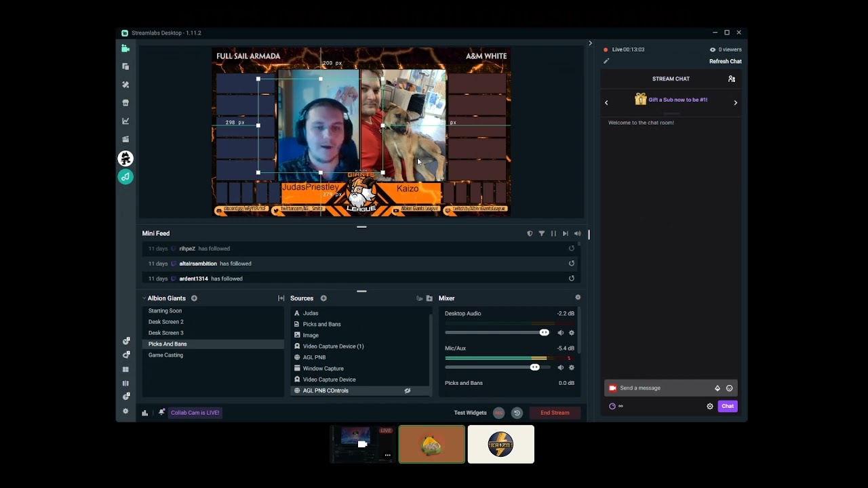Click the End Stream button
This screenshot has height=488, width=868.
[555, 413]
